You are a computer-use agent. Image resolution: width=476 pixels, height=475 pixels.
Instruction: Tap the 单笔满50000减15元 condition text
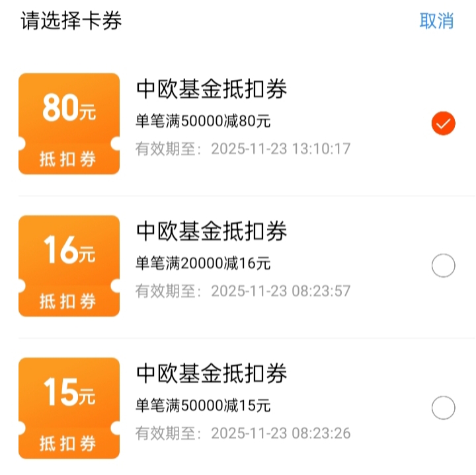[203, 406]
